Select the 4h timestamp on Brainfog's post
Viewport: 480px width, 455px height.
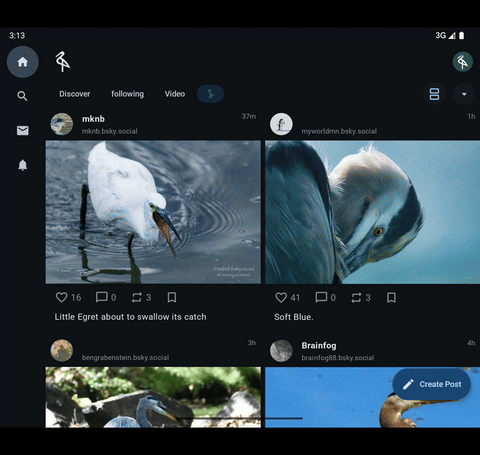[x=471, y=343]
